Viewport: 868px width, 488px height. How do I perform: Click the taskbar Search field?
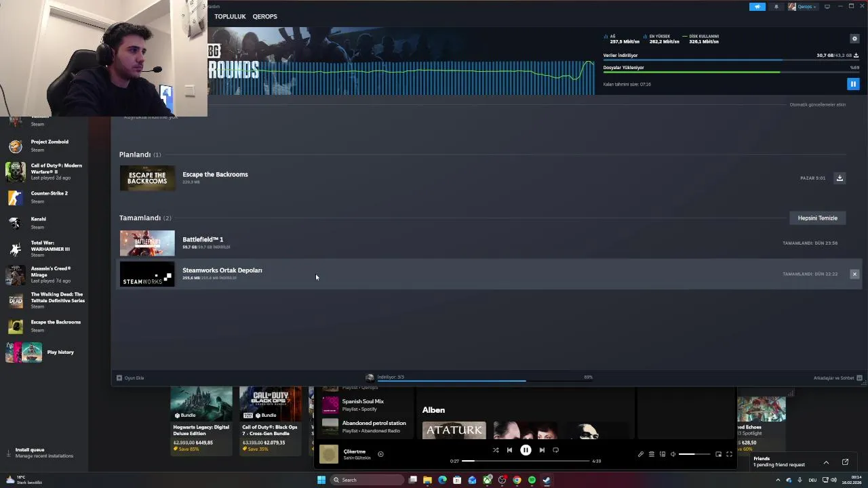[366, 480]
